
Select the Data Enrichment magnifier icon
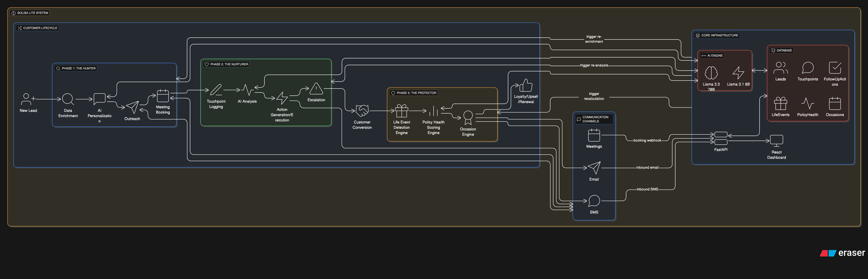[68, 99]
